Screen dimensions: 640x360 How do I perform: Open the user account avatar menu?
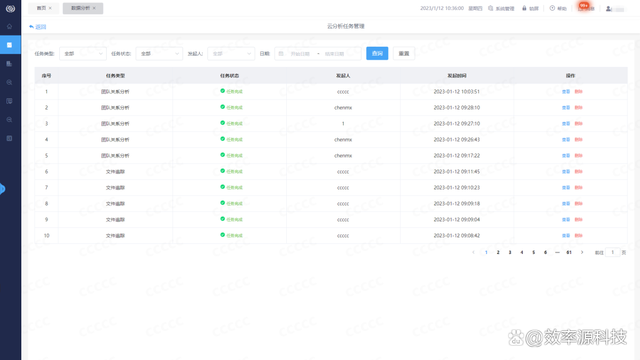pos(615,9)
